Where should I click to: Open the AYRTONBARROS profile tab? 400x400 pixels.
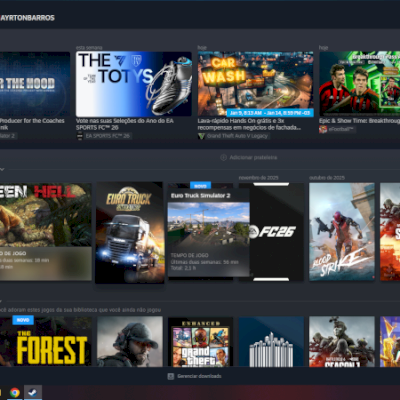click(27, 18)
